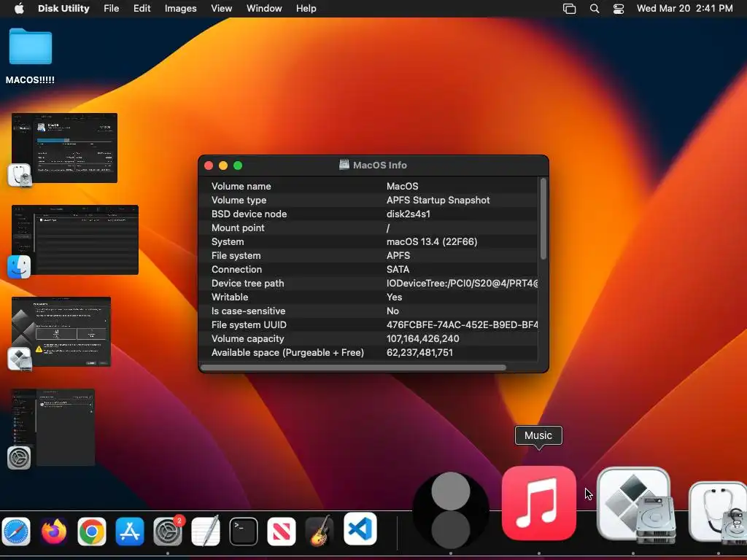Click the MacOS Info title bar disk icon

coord(344,165)
